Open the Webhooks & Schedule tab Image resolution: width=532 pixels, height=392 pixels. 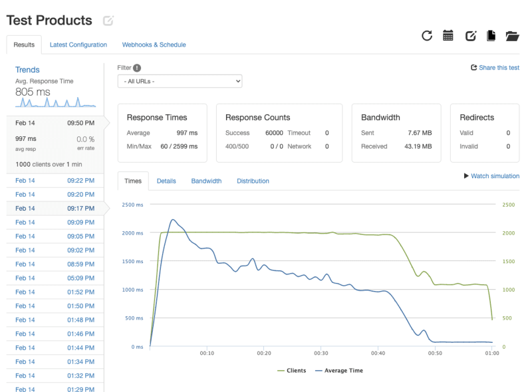click(x=154, y=45)
